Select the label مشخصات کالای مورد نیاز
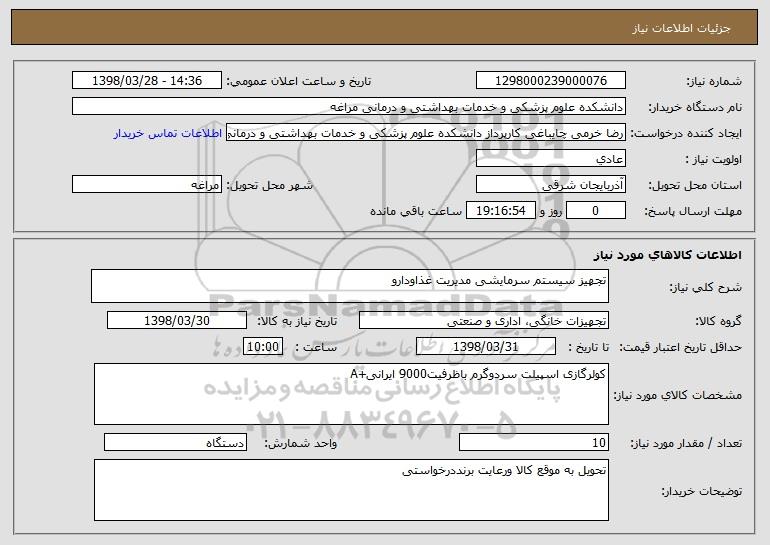This screenshot has width=770, height=545. [678, 395]
